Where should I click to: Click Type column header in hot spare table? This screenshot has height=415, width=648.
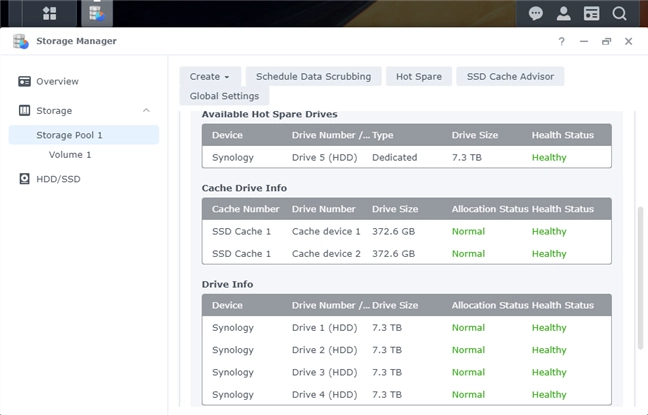point(383,135)
